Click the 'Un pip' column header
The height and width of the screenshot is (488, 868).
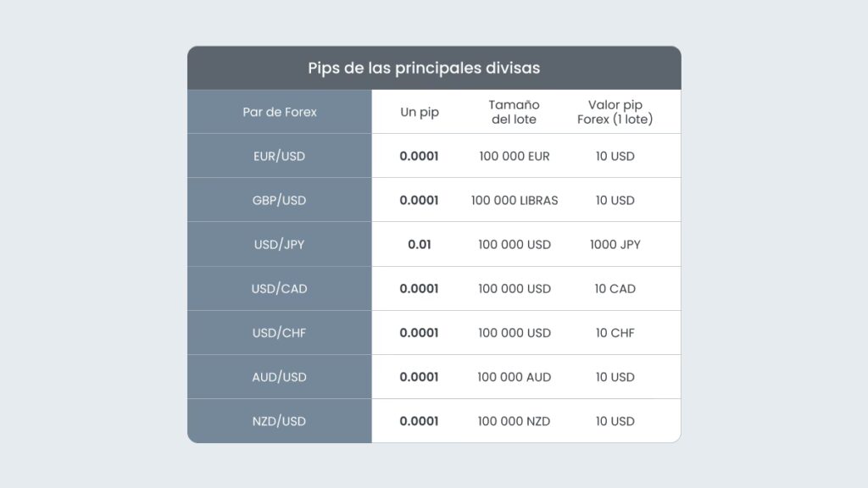click(x=420, y=112)
